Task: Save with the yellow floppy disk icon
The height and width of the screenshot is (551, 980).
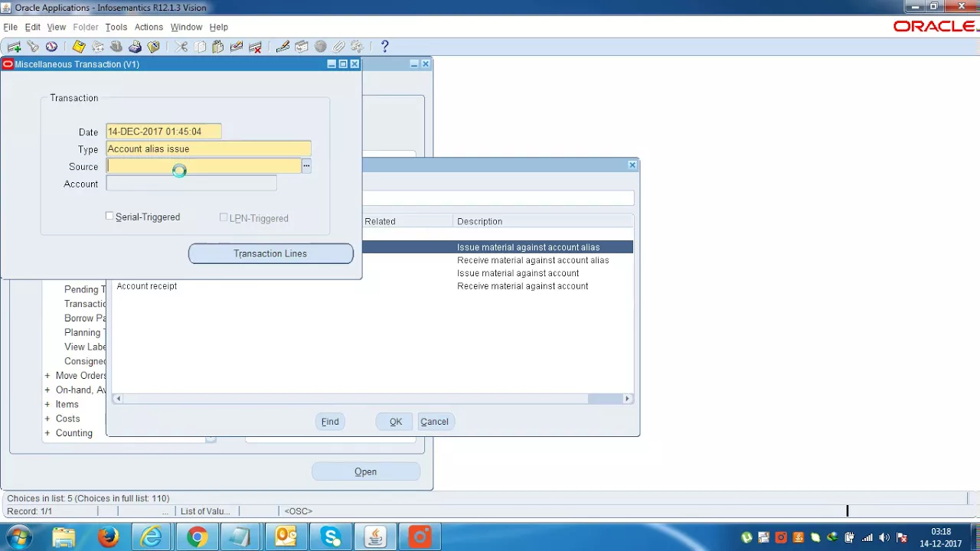Action: coord(79,47)
